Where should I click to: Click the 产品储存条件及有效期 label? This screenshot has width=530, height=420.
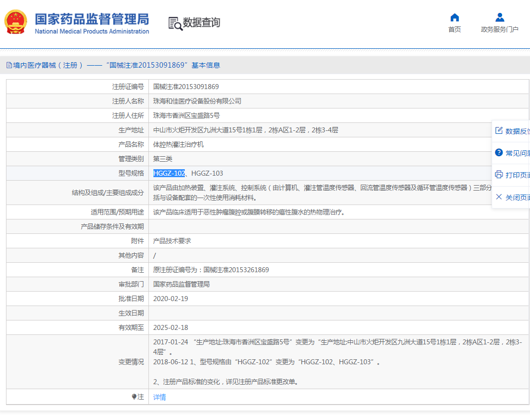coord(112,226)
